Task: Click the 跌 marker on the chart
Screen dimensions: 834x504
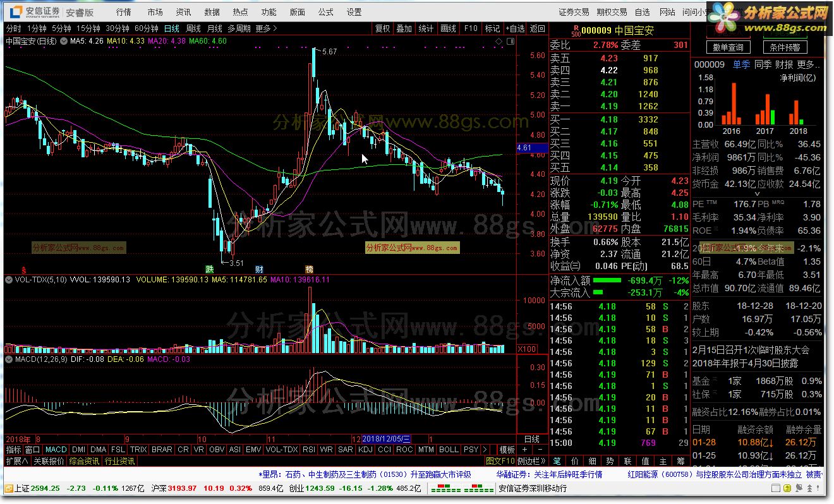Action: click(x=209, y=268)
